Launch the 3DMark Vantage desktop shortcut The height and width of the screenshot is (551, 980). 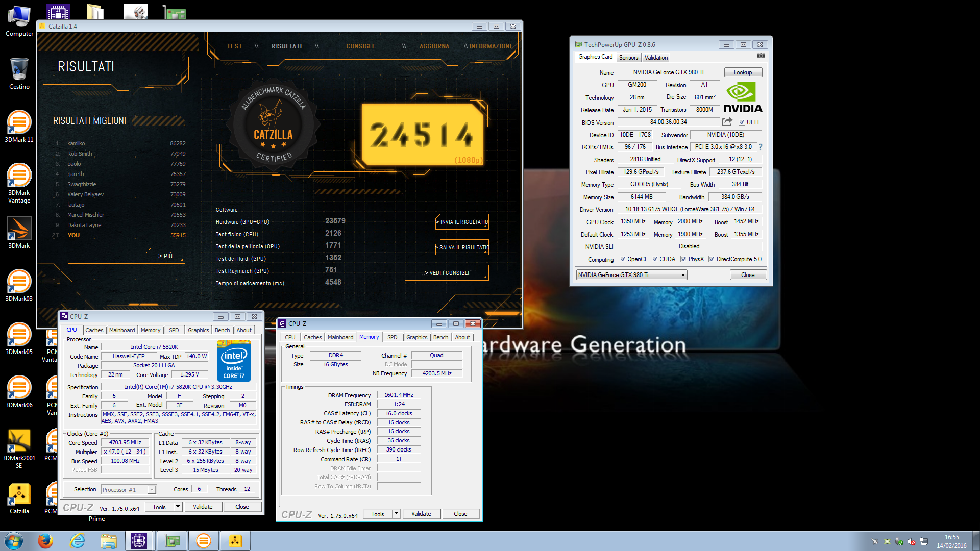19,183
